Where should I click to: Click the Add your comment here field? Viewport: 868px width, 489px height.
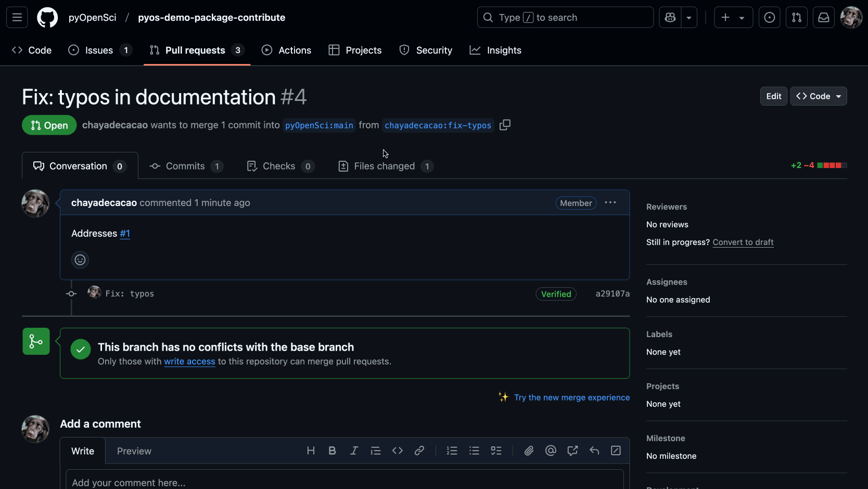point(344,480)
